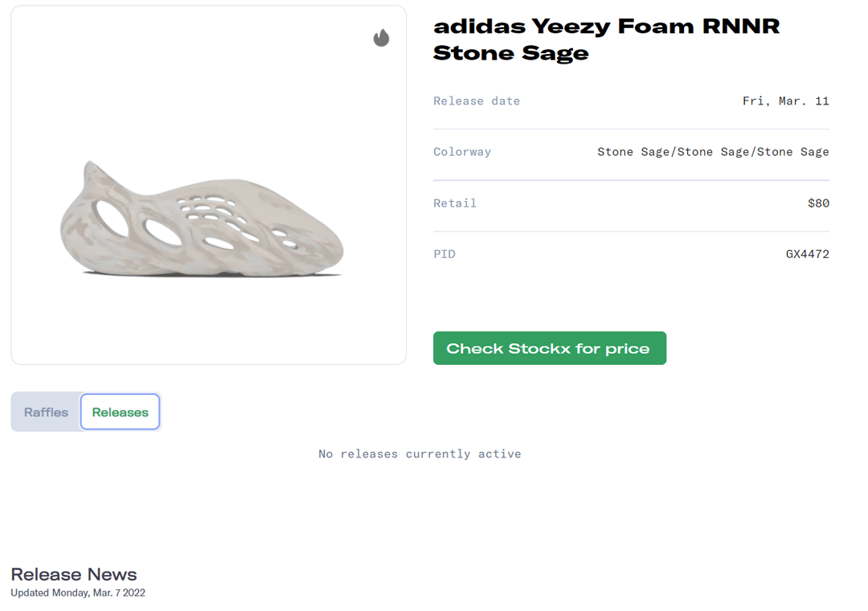Select the Releases tab
The height and width of the screenshot is (611, 868).
[x=121, y=412]
